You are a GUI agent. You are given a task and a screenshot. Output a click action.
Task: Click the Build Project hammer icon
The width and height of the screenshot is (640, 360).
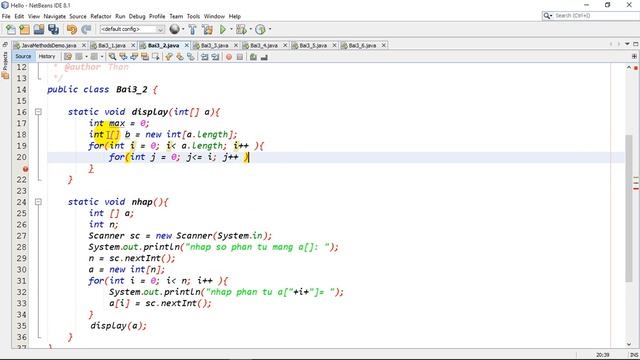[192, 29]
